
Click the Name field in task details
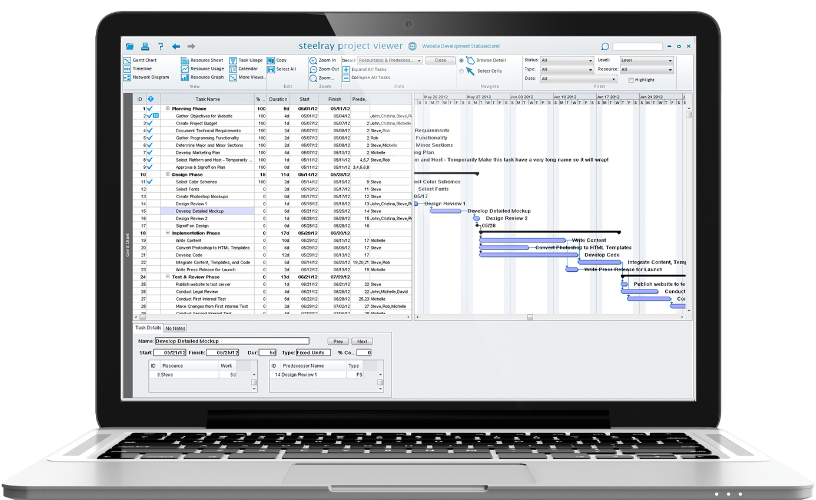tap(232, 341)
